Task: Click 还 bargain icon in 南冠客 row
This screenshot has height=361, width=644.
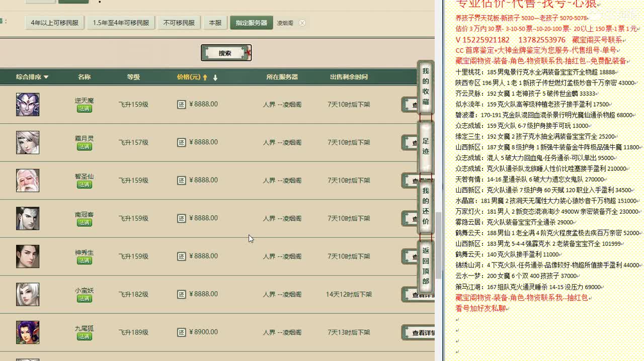Action: coord(182,218)
